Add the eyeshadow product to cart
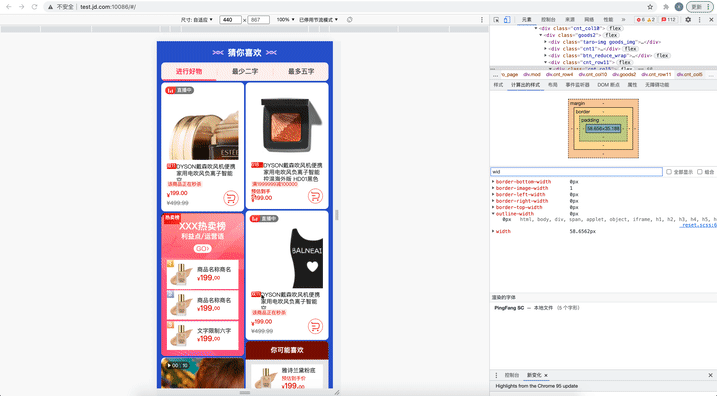This screenshot has width=717, height=396. pos(315,196)
